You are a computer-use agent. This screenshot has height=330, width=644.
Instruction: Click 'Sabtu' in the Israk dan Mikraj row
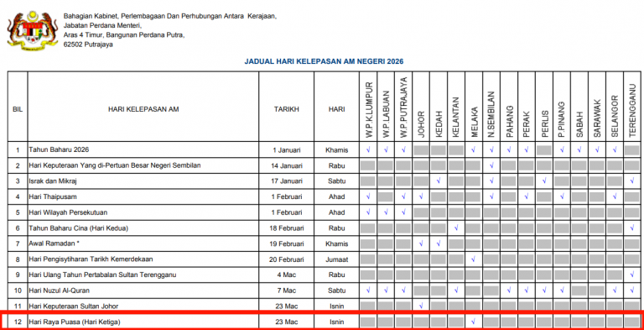pyautogui.click(x=337, y=181)
